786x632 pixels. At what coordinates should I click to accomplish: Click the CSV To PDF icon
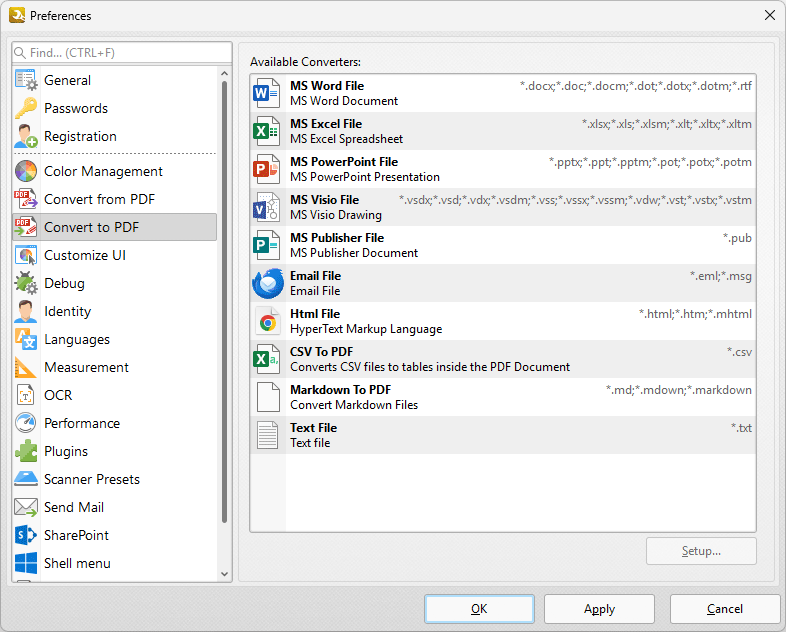266,359
